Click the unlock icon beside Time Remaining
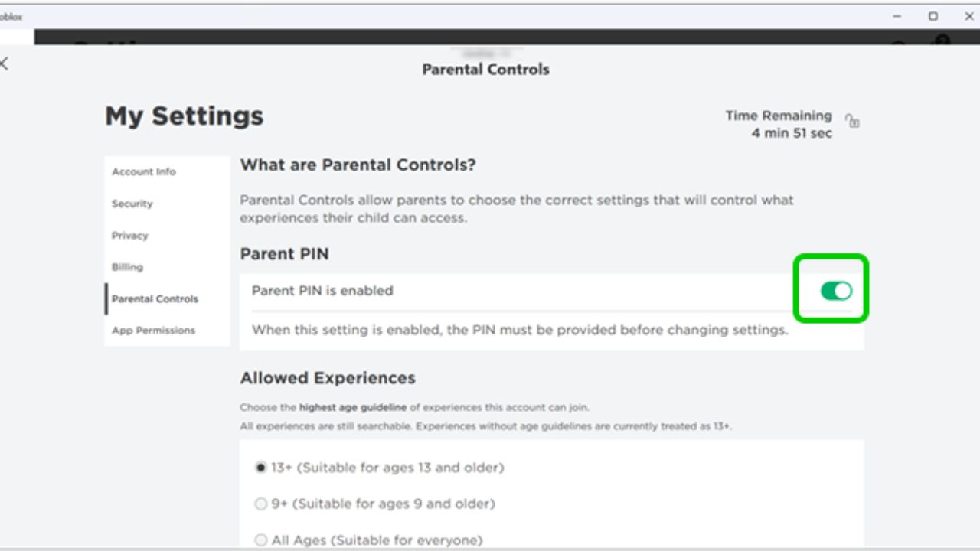Viewport: 980px width, 551px height. [853, 121]
